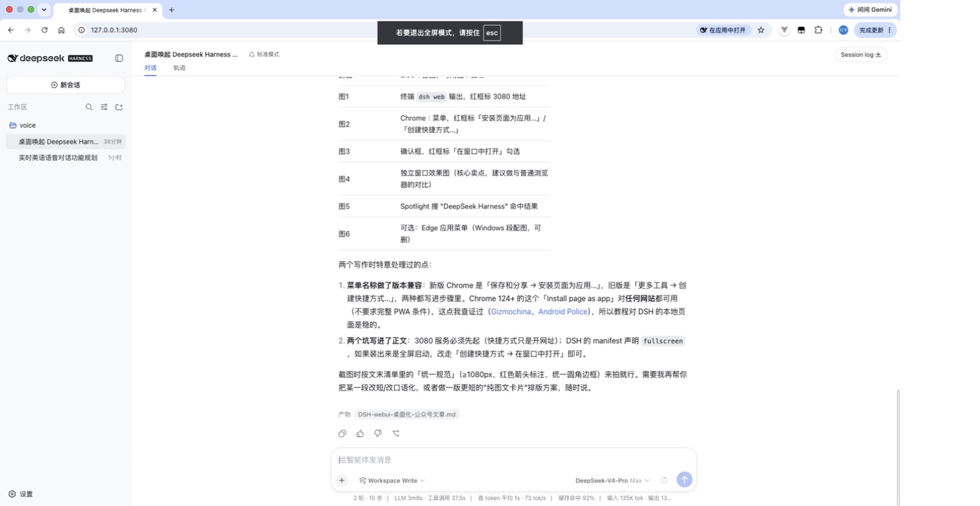Click the 在应用中打开 button
This screenshot has width=980, height=506.
[x=724, y=30]
